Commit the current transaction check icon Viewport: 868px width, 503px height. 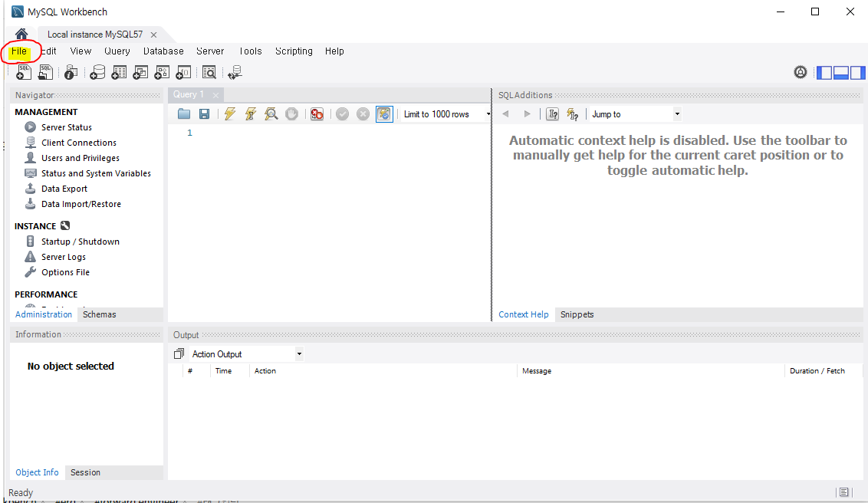coord(342,114)
